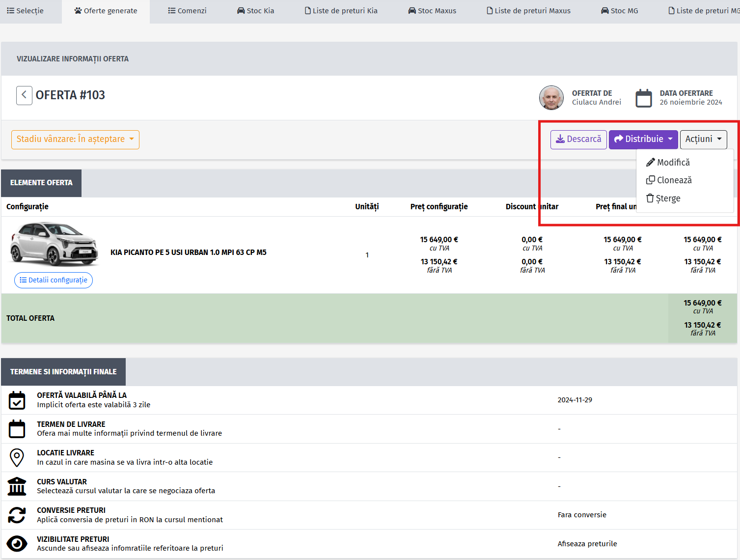
Task: Click the calendar icon for TERMEN DE LIVRARE
Action: pos(17,429)
